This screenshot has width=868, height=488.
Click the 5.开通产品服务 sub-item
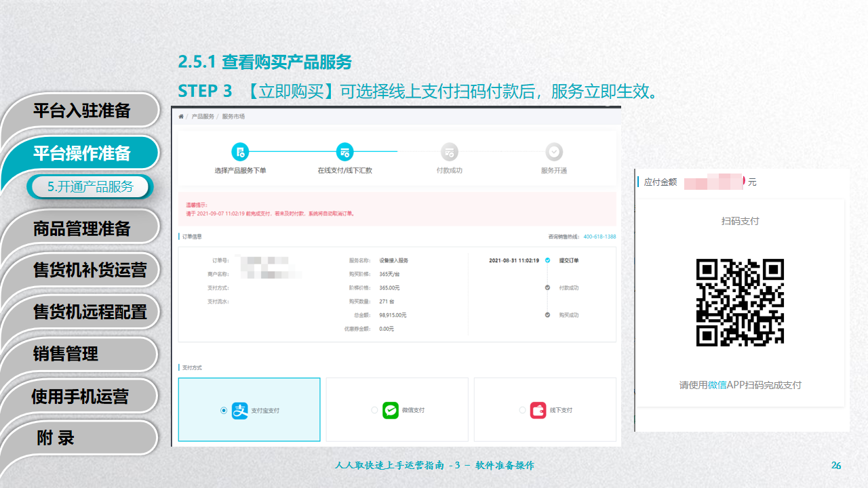click(x=90, y=187)
